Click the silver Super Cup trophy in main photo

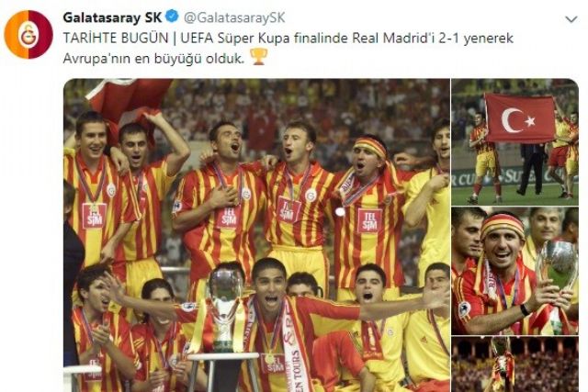(x=225, y=309)
